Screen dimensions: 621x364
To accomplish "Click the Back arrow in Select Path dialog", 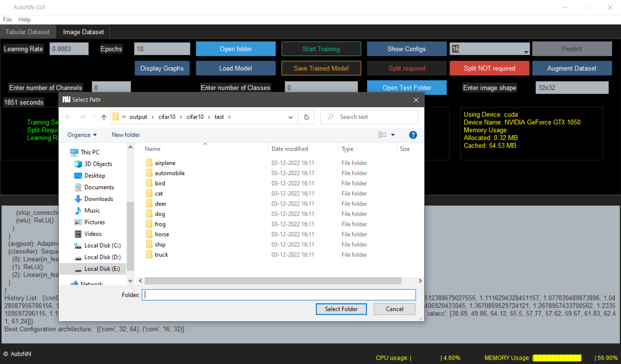I will (x=68, y=117).
